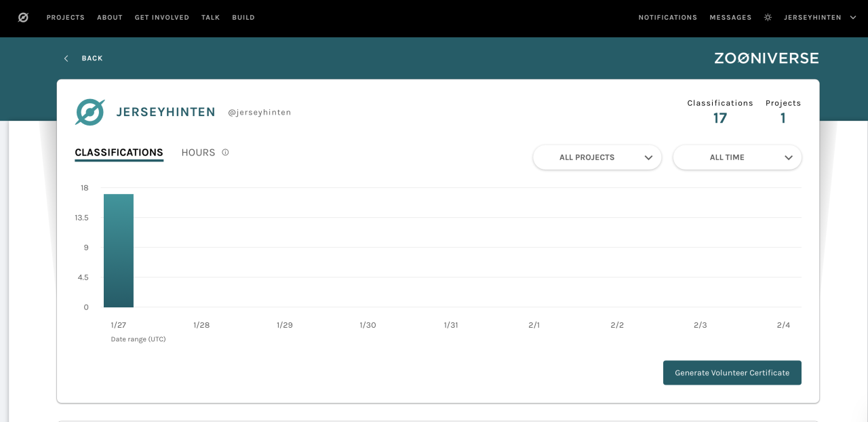Click the back arrow chevron icon

pos(66,58)
